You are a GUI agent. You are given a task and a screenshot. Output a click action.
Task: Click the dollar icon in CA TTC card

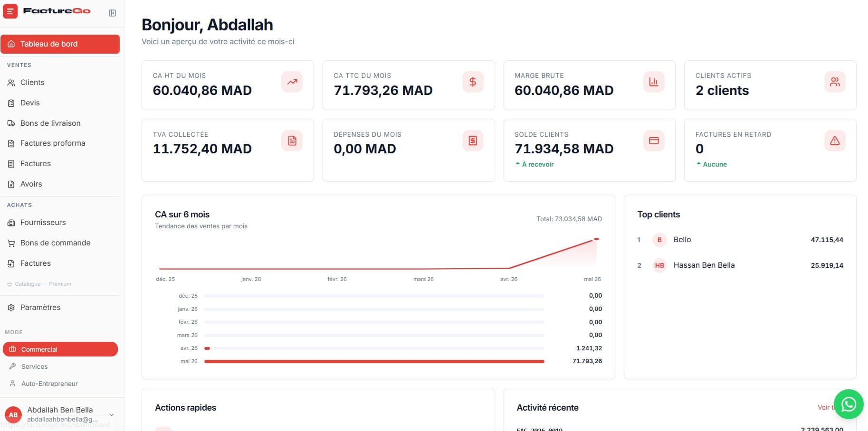click(473, 82)
